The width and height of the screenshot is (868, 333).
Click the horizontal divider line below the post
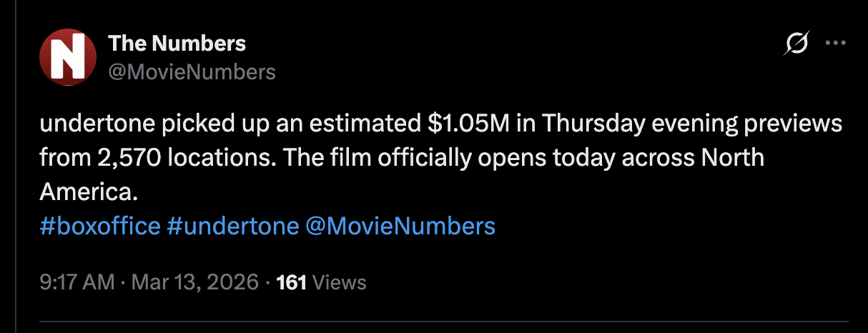(x=443, y=322)
